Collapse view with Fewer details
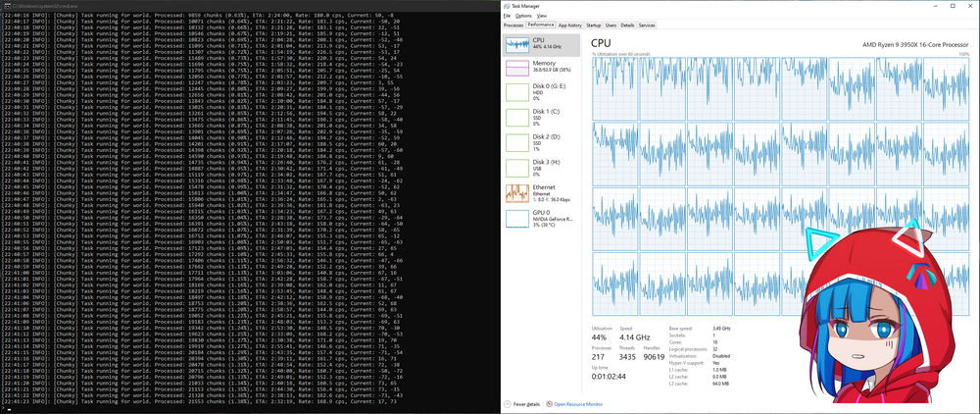The image size is (980, 414). (x=526, y=404)
